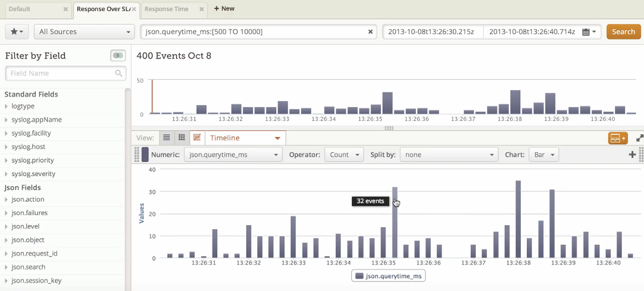The width and height of the screenshot is (644, 291).
Task: Open the Default tab
Action: tap(19, 9)
